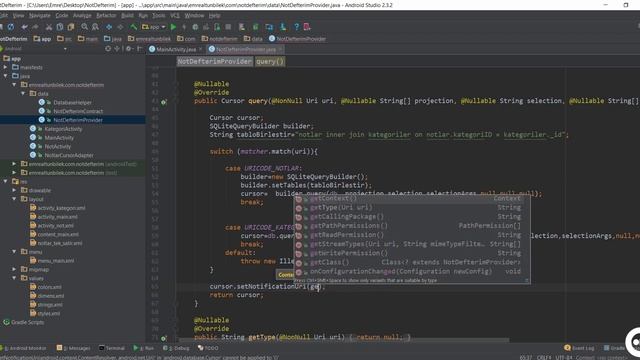
Task: Collapse the data package
Action: coord(23,93)
